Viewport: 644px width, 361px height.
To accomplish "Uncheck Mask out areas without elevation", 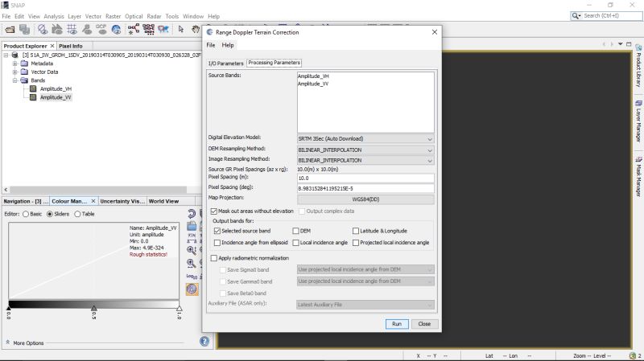I will pyautogui.click(x=214, y=211).
